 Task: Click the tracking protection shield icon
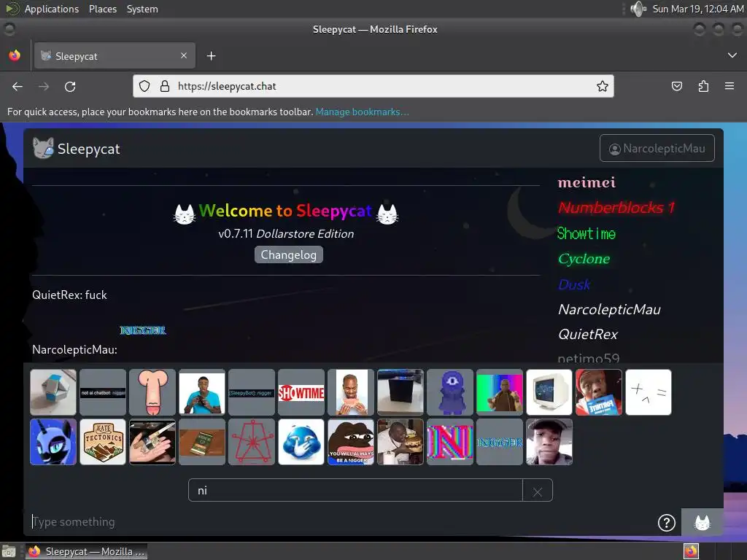(144, 86)
